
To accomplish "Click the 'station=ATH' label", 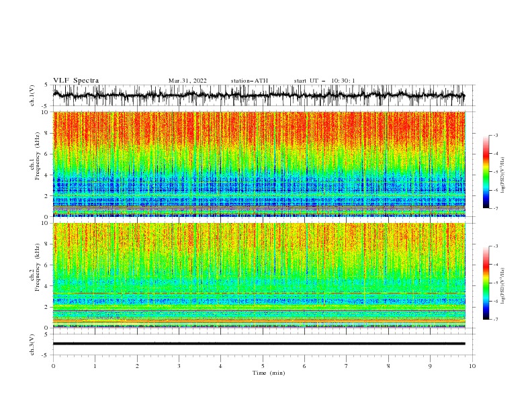I will click(x=249, y=81).
